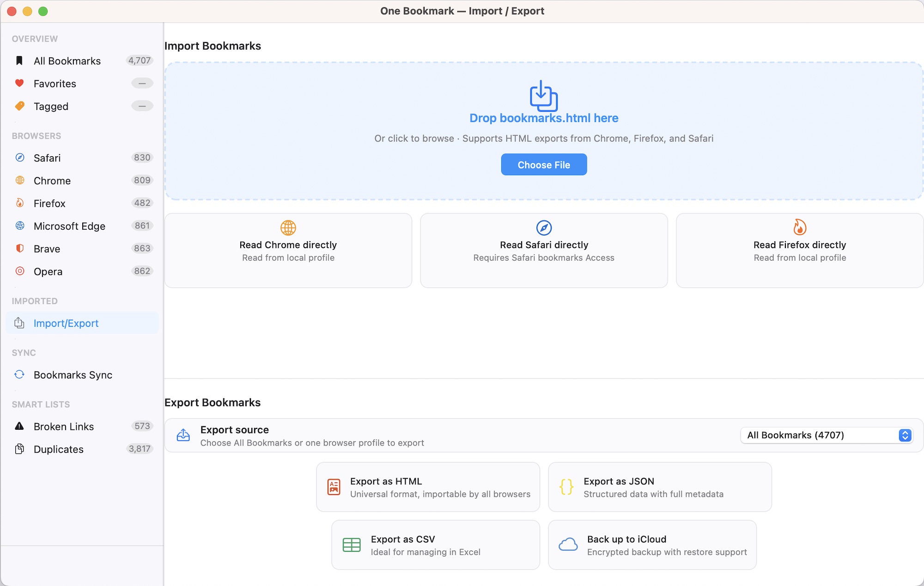Click the red close window button
The height and width of the screenshot is (586, 924).
tap(12, 11)
